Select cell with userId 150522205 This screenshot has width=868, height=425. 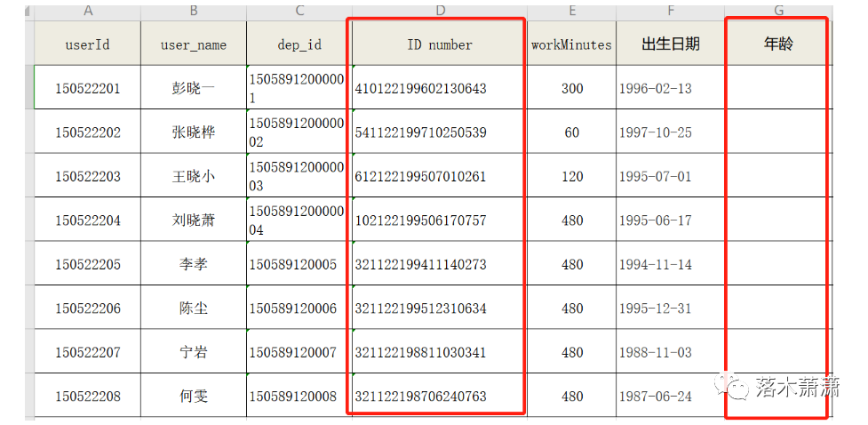(x=87, y=264)
